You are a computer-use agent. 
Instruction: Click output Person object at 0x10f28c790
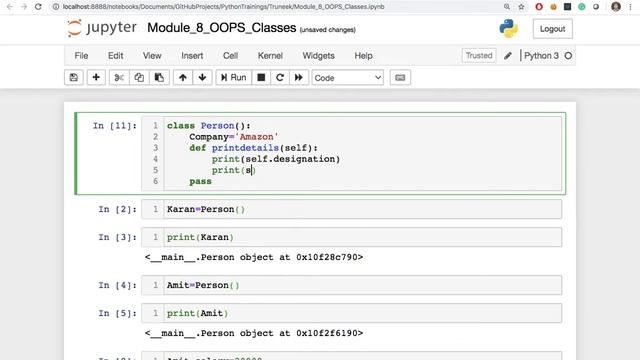point(254,257)
